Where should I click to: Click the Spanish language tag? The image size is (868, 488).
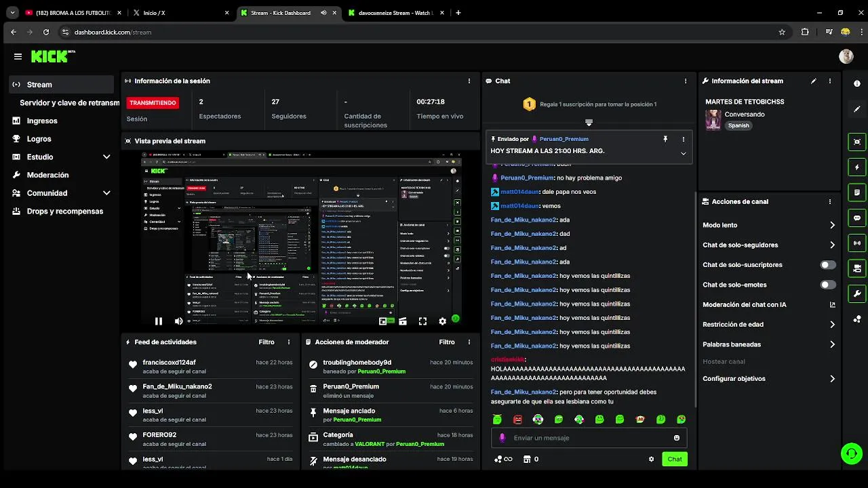coord(738,125)
